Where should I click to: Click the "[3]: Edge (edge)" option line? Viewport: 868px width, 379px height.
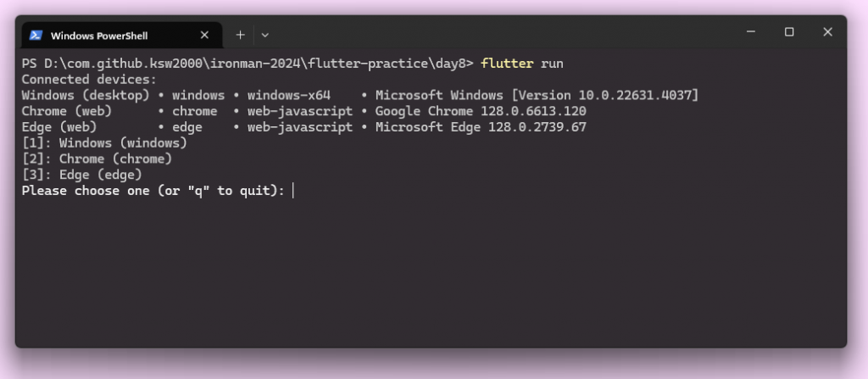point(82,176)
